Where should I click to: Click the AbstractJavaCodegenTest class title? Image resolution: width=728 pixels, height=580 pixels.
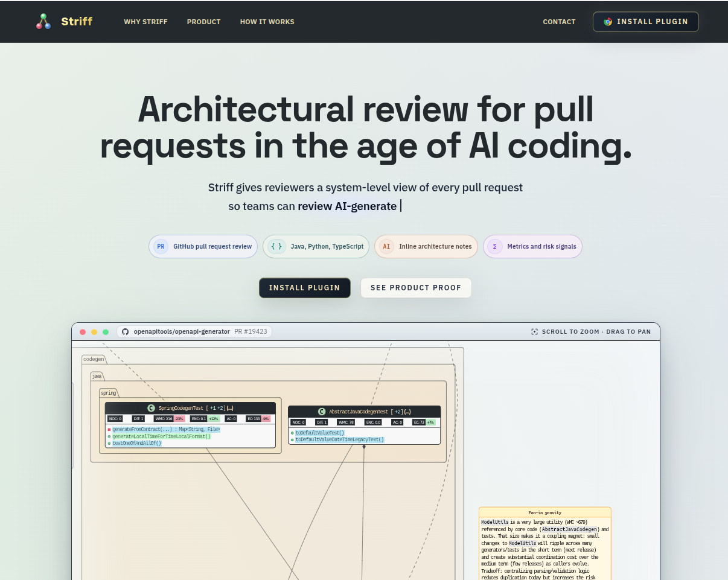pos(359,412)
